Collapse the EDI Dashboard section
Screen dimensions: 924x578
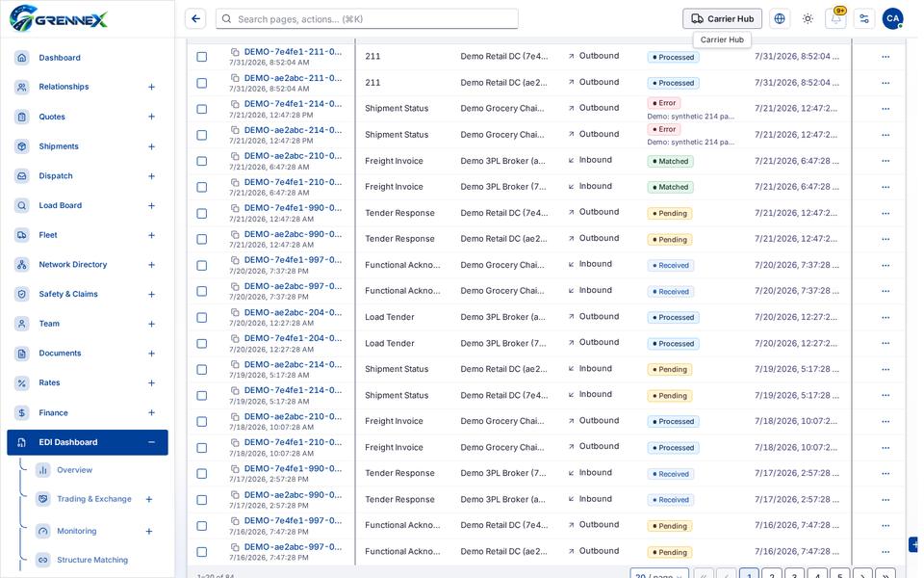click(x=151, y=442)
